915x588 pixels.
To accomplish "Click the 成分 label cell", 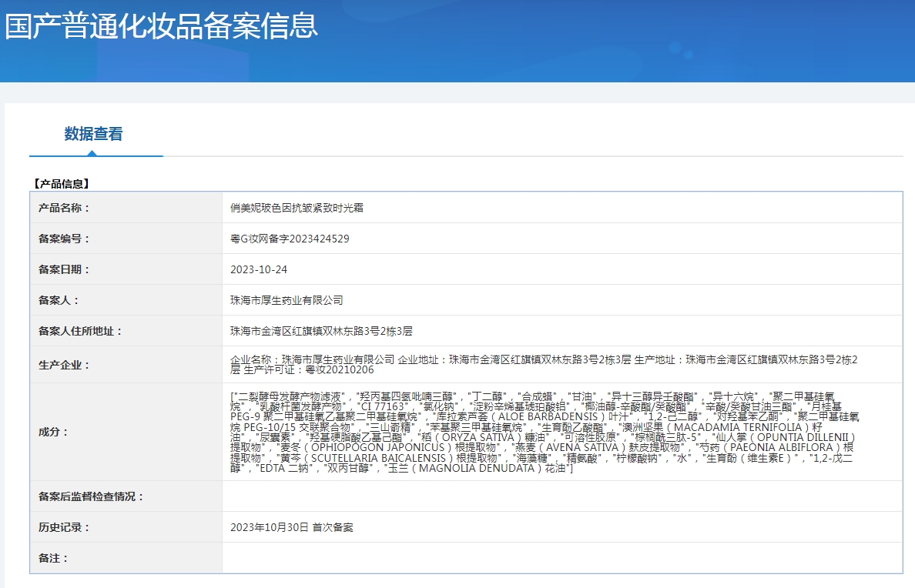I will click(126, 433).
